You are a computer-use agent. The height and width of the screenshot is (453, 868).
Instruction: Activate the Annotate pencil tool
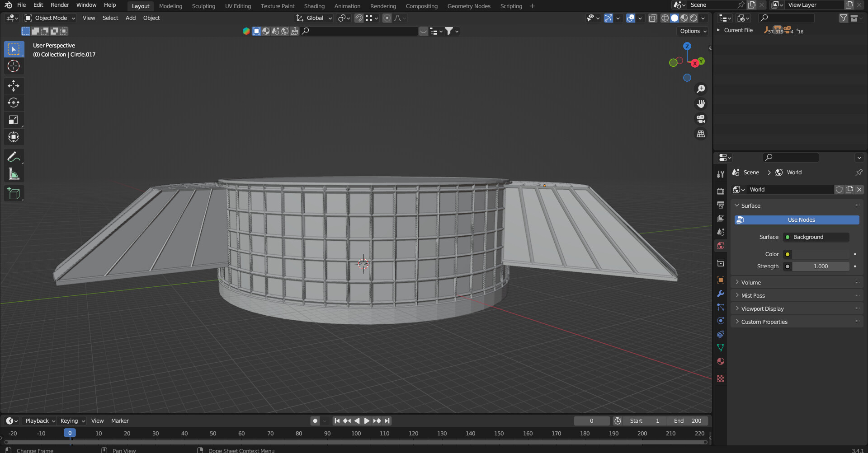click(x=14, y=157)
